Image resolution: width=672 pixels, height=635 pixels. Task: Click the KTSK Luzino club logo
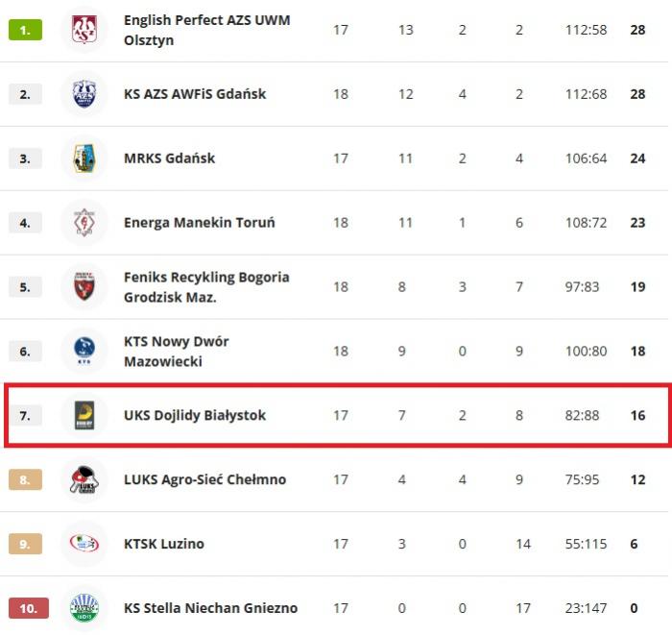pyautogui.click(x=84, y=544)
